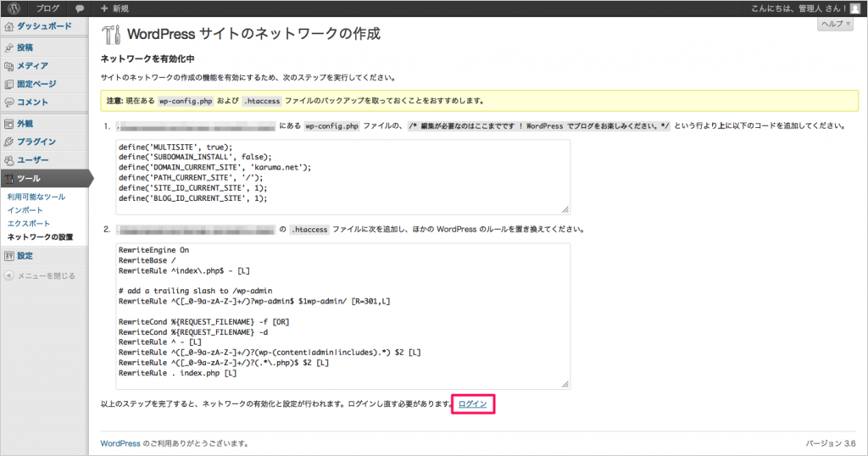
Task: Click the 投稿 pin icon
Action: (8, 47)
